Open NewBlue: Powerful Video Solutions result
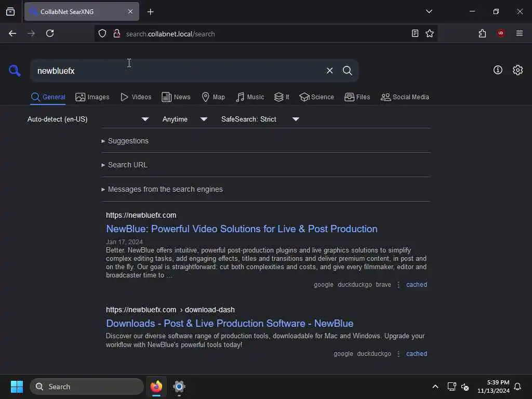This screenshot has width=532, height=399. tap(242, 229)
